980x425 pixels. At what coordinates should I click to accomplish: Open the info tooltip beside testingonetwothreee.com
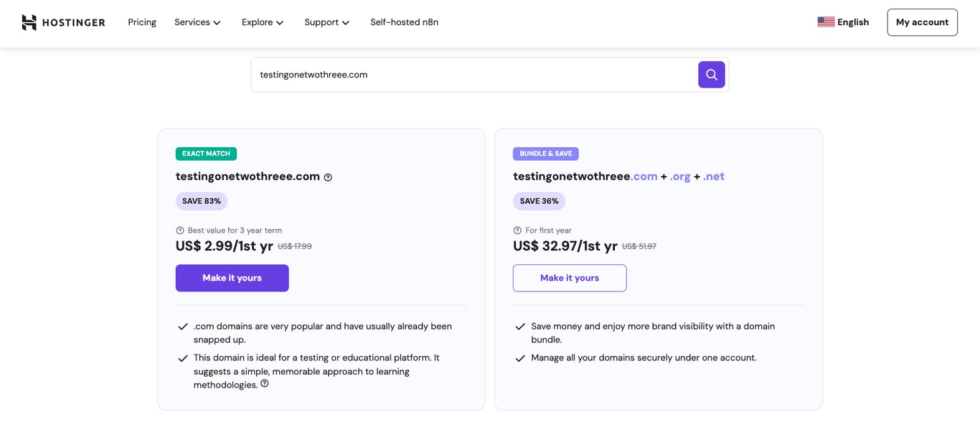coord(328,177)
